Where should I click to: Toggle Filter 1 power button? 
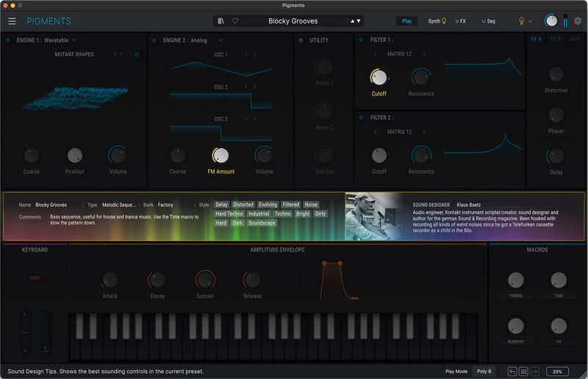click(361, 40)
